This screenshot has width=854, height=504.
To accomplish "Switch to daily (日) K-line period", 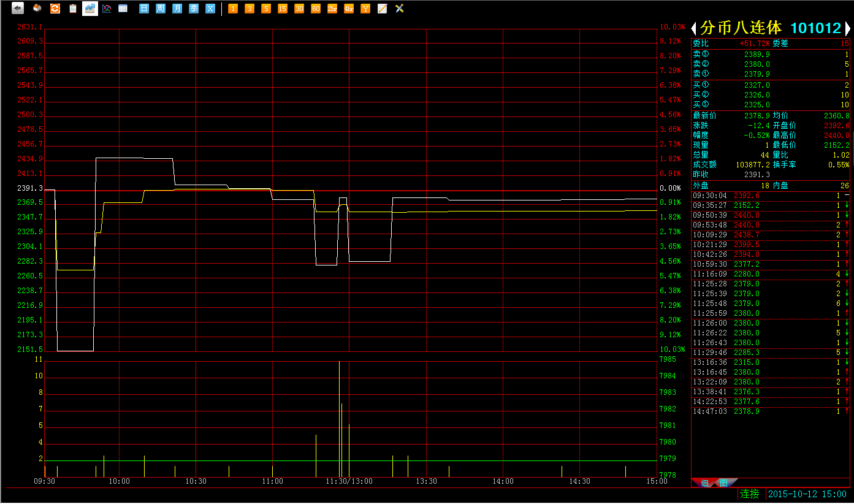I will (144, 9).
